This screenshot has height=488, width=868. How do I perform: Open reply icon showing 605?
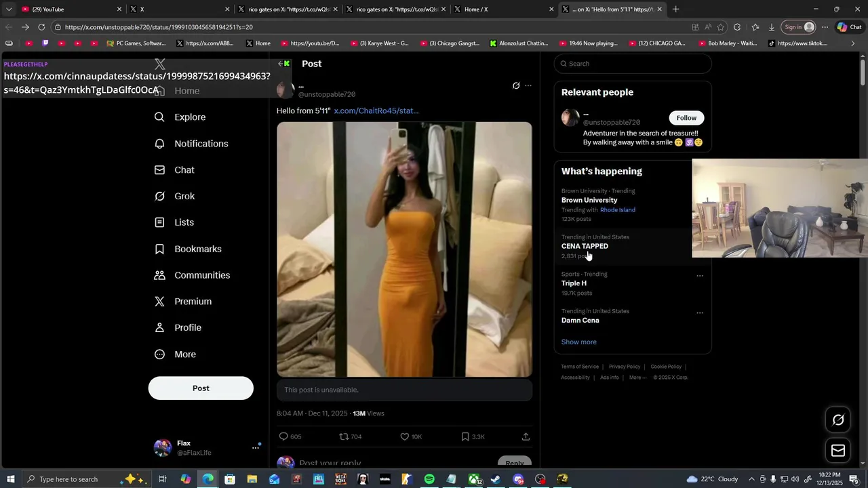click(290, 436)
